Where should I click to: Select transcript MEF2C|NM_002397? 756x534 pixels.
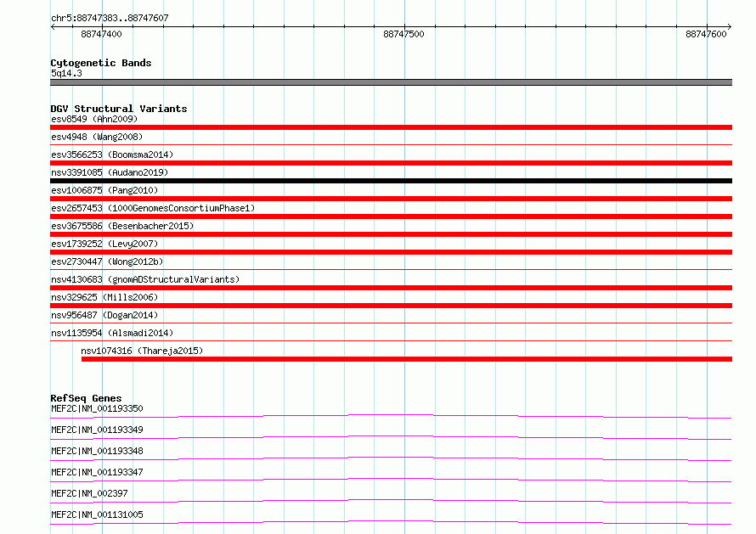(x=89, y=493)
